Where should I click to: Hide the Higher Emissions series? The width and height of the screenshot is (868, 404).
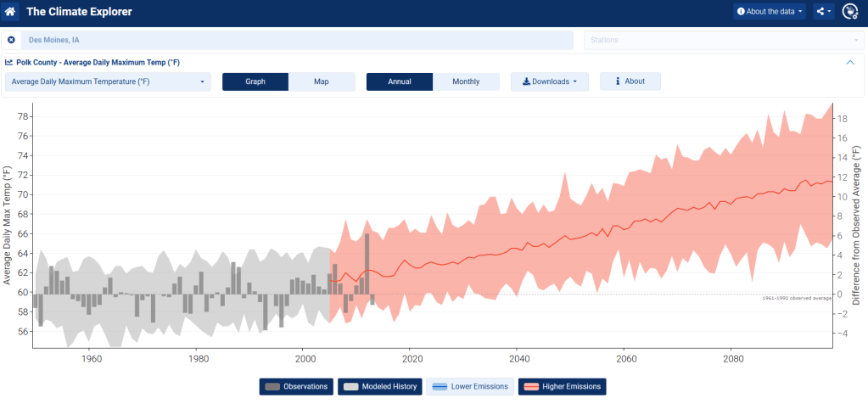[562, 387]
